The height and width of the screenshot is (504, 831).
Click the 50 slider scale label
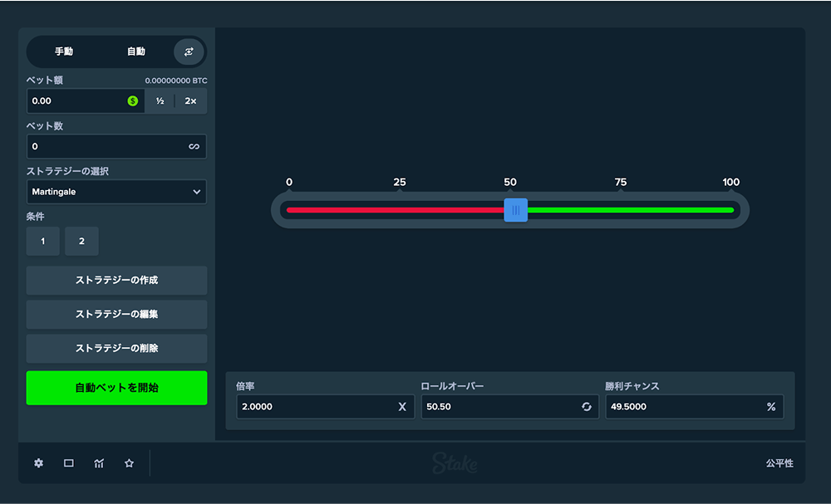point(510,182)
